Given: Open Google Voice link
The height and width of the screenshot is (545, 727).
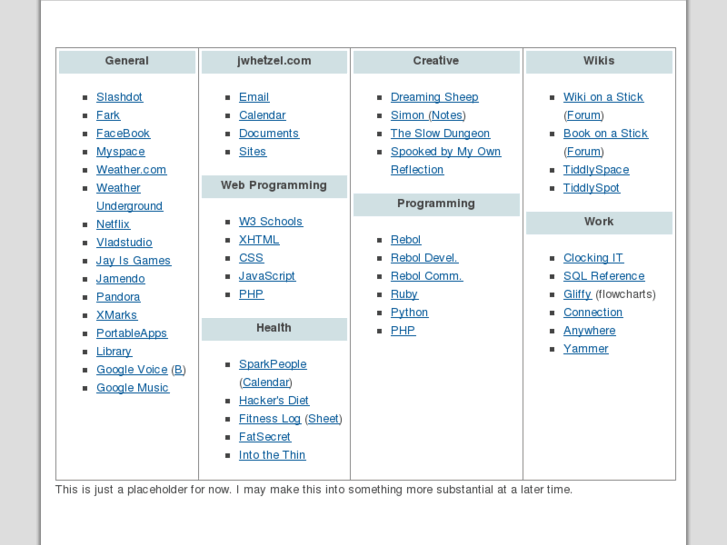Looking at the screenshot, I should [132, 370].
